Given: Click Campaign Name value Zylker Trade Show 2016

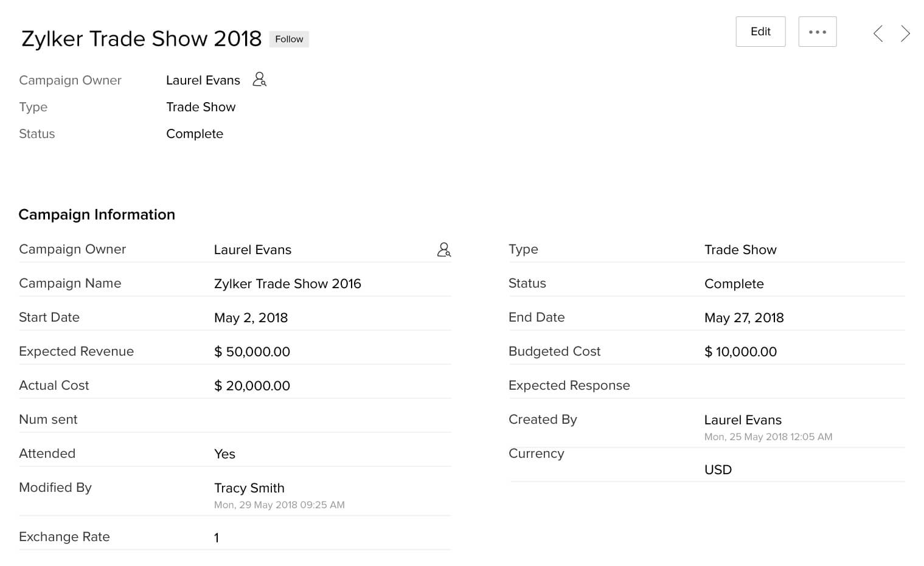Looking at the screenshot, I should pos(287,284).
